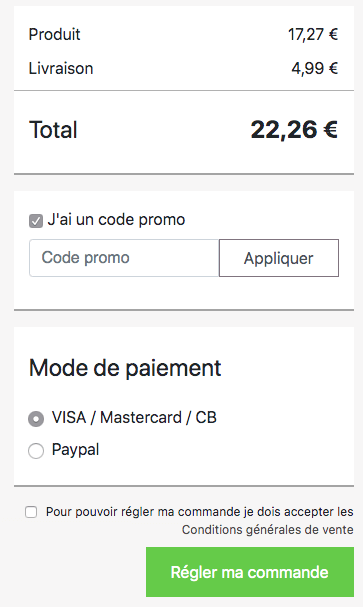
Task: Click the Livraison cost 4,99 €
Action: tap(315, 69)
